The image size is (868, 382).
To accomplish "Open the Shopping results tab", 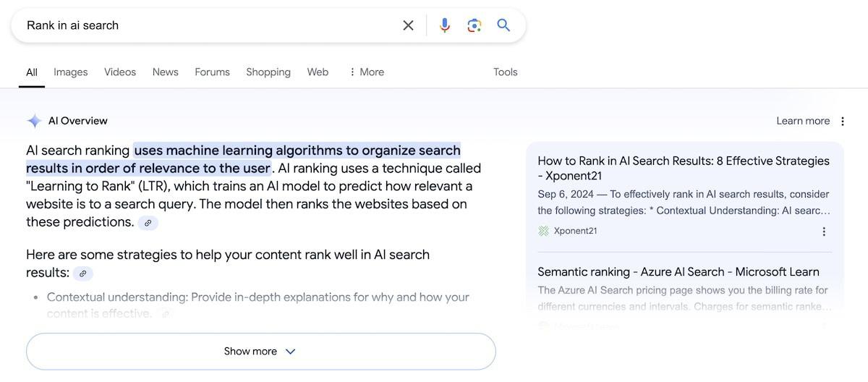I will point(268,72).
